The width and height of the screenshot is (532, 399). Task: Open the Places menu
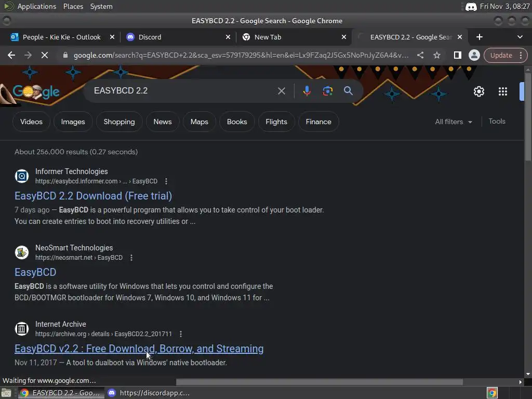tap(73, 6)
